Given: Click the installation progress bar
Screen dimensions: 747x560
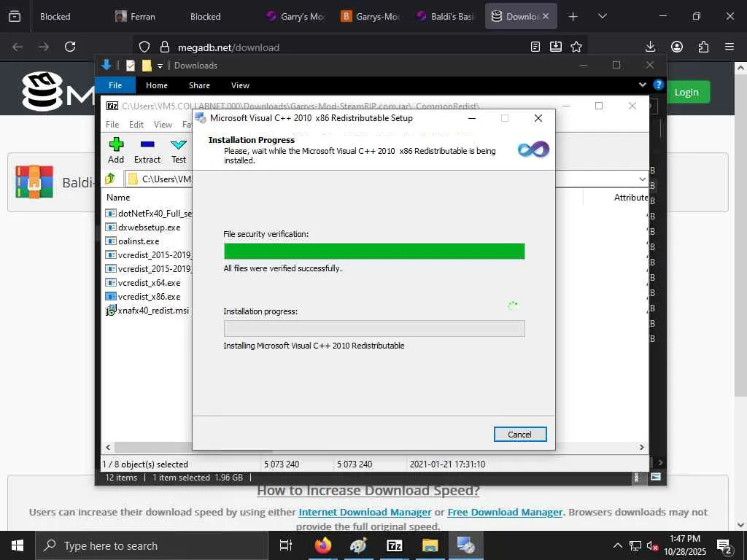Looking at the screenshot, I should [374, 329].
